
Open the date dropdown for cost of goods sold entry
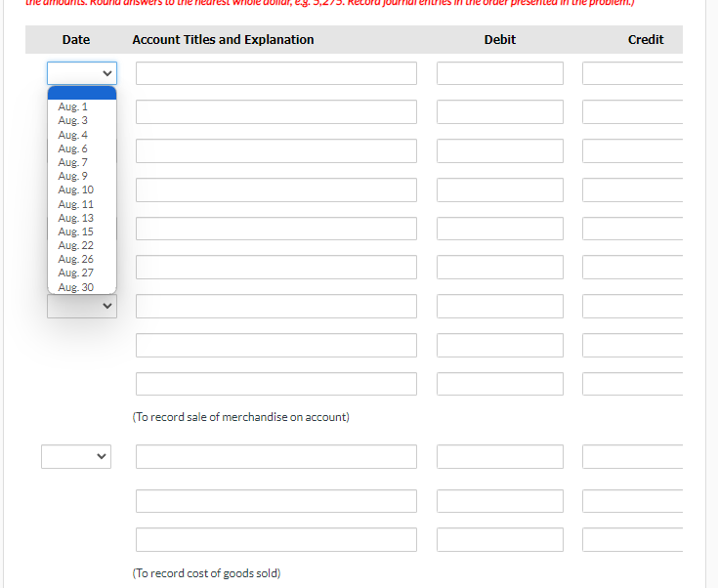pos(76,456)
